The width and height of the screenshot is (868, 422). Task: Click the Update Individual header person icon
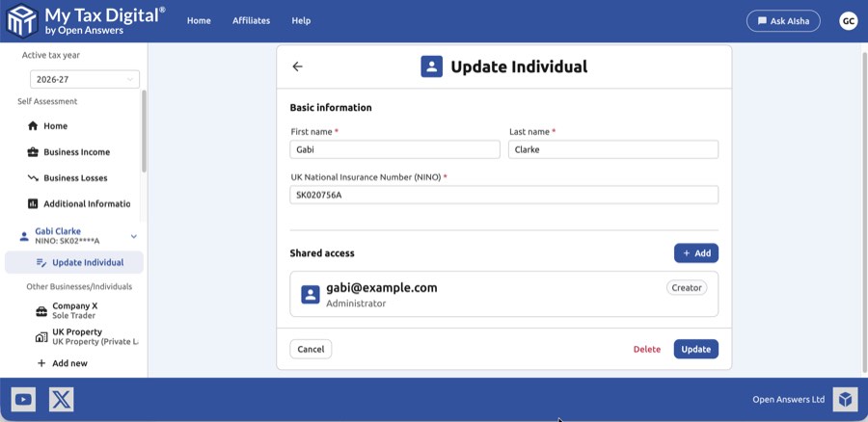(x=431, y=66)
